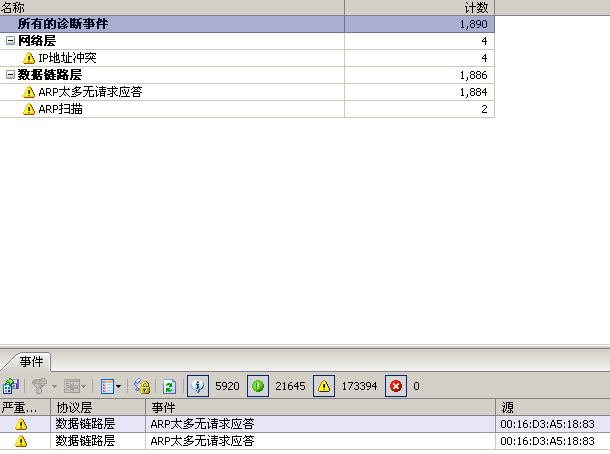This screenshot has width=610, height=454.
Task: Sort events by 源 column header
Action: click(x=553, y=407)
